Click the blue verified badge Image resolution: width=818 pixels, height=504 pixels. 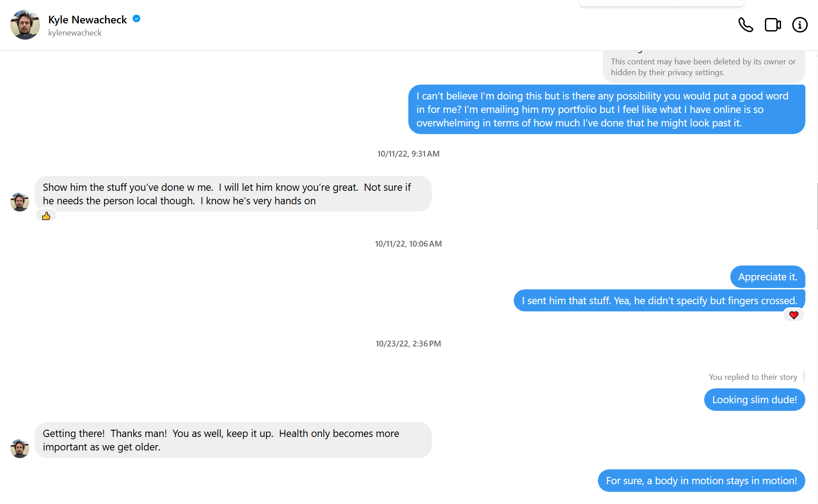click(x=136, y=19)
